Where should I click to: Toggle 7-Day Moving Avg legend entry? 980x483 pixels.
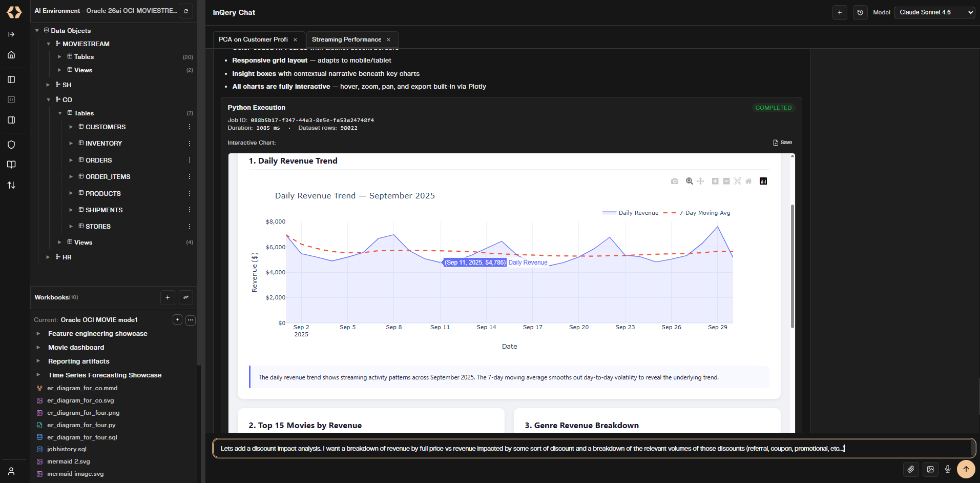[697, 213]
